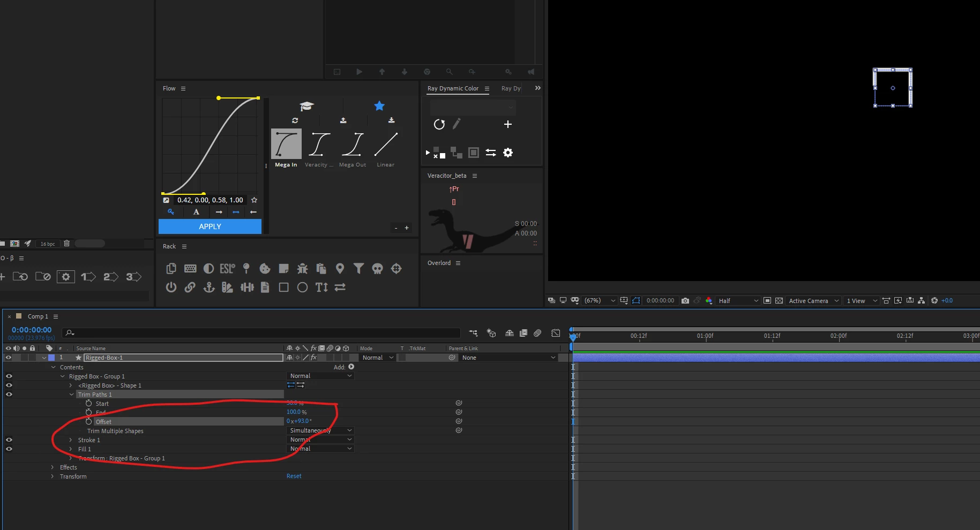Click the Rack skull icon
Screen dimensions: 980x530
pyautogui.click(x=377, y=269)
